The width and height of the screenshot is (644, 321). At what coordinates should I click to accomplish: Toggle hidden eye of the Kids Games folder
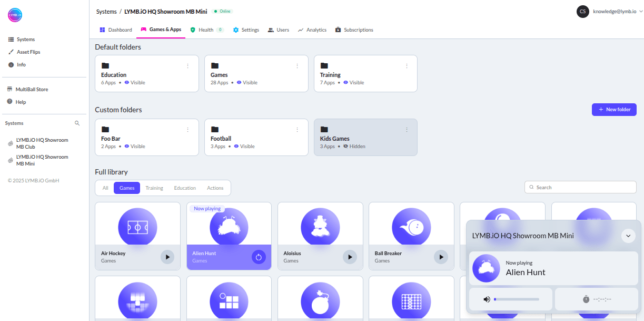pos(345,147)
